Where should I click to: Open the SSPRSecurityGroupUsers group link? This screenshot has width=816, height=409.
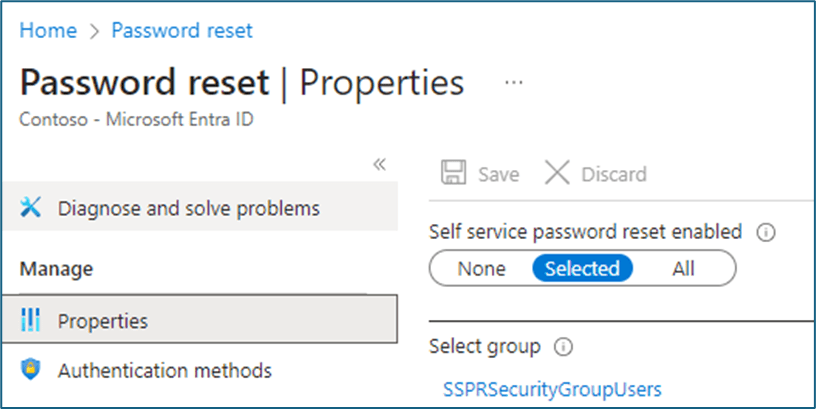[x=552, y=389]
